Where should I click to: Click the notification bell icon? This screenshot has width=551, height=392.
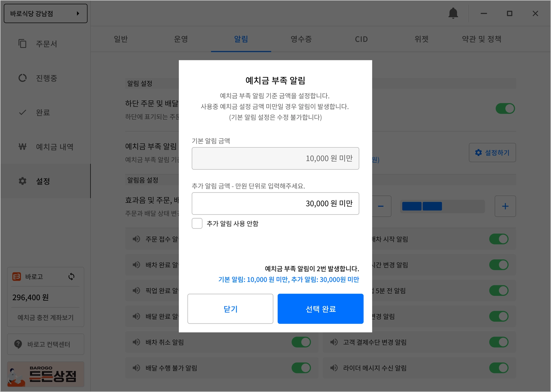pos(453,13)
